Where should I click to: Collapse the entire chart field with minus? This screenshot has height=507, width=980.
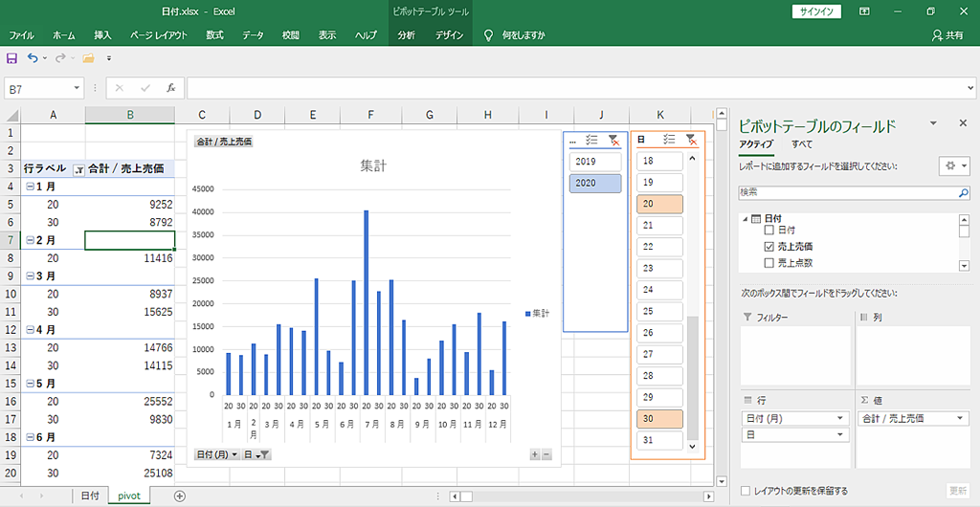tap(546, 454)
